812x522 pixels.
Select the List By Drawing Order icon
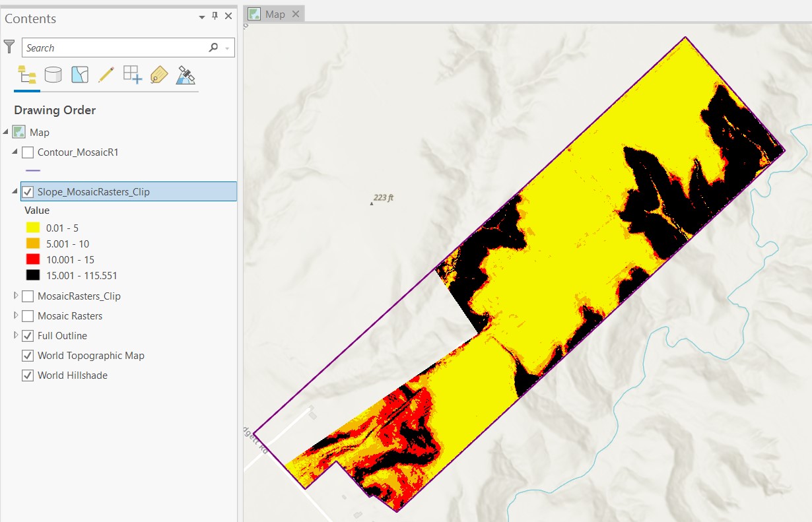26,75
